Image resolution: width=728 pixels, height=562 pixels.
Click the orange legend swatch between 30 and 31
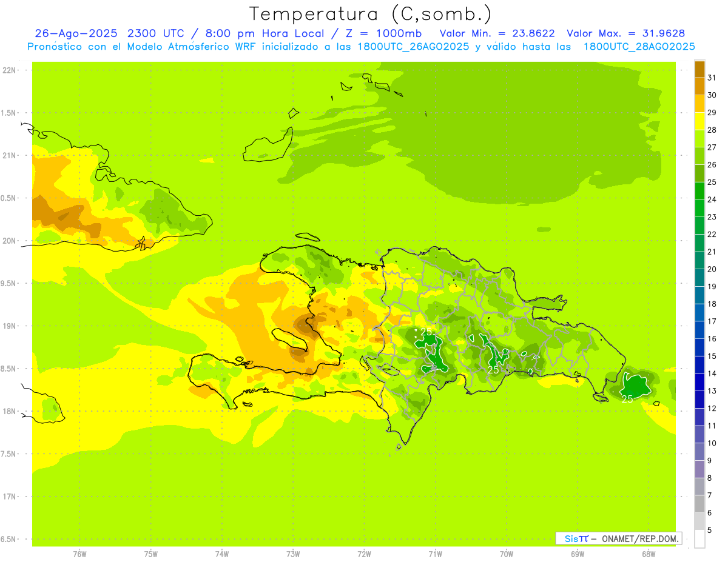click(x=699, y=87)
